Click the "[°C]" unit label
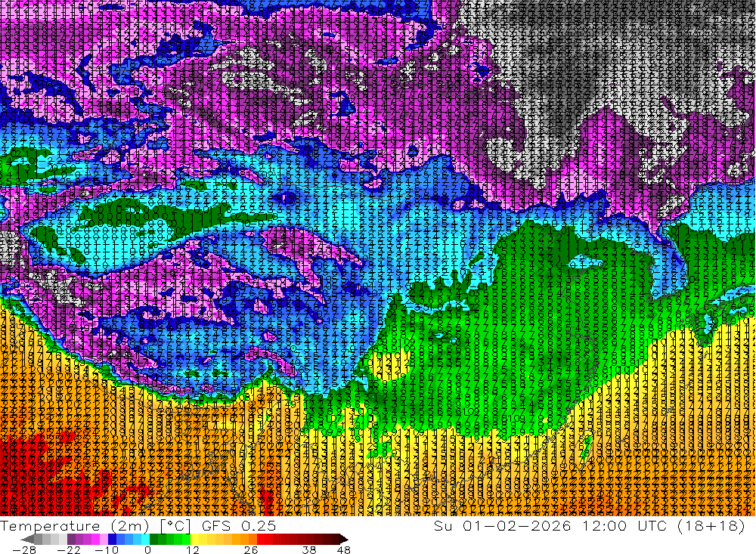This screenshot has width=756, height=554. [175, 526]
